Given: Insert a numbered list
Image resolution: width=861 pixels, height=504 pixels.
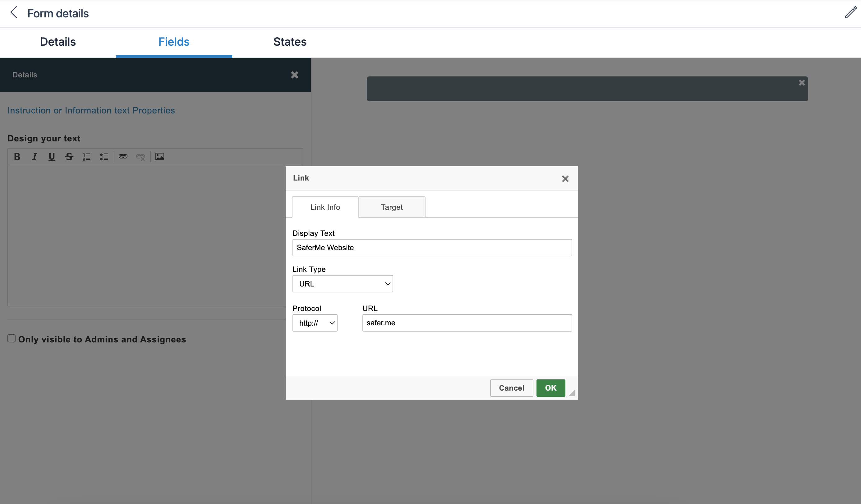Looking at the screenshot, I should 86,156.
